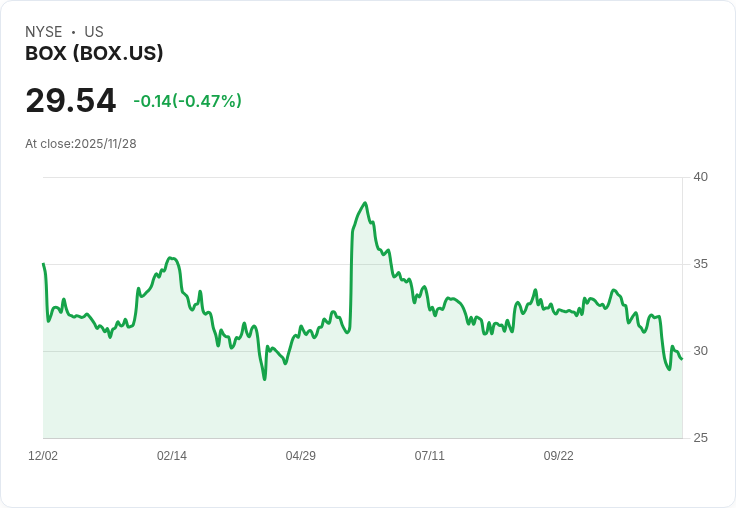Click the steep vertical jump in the chart line
736x508 pixels.
(x=351, y=280)
